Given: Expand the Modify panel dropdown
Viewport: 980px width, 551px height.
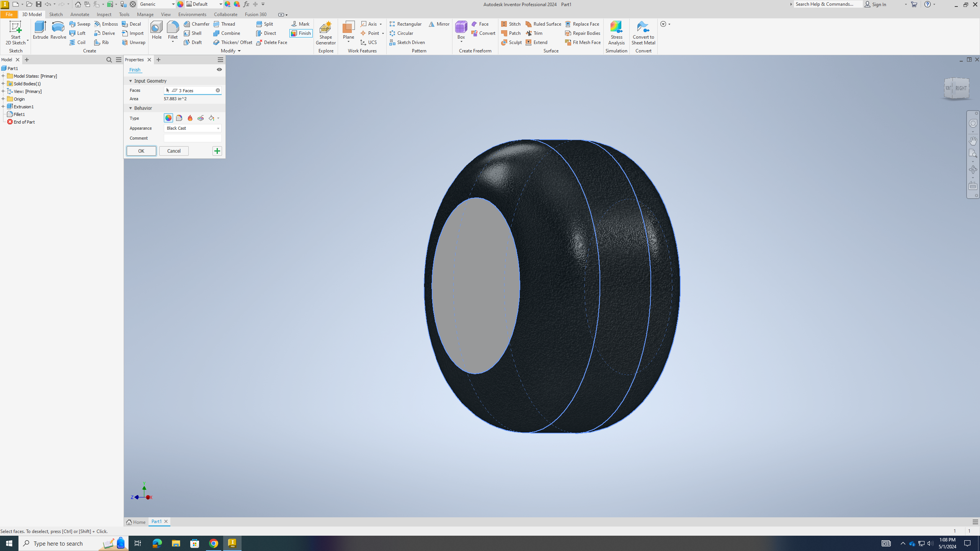Looking at the screenshot, I should point(231,51).
